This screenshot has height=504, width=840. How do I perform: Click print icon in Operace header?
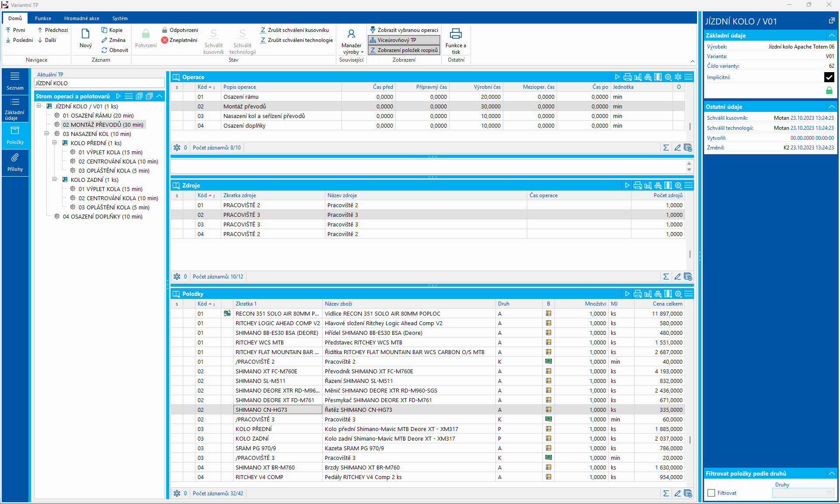tap(627, 77)
